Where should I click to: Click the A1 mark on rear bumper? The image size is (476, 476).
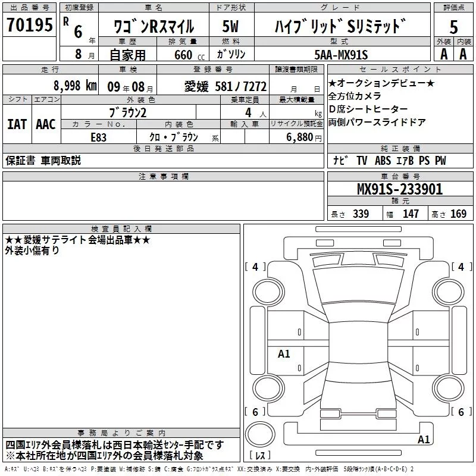point(424,439)
